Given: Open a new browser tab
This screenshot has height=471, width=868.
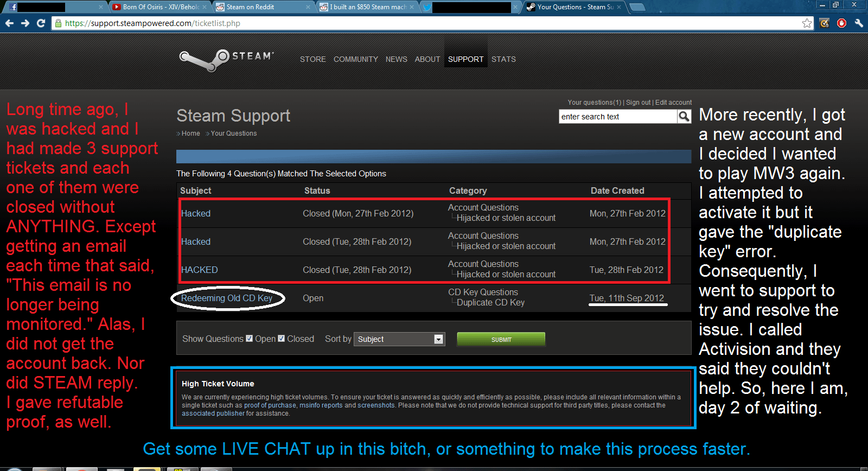Looking at the screenshot, I should 637,7.
